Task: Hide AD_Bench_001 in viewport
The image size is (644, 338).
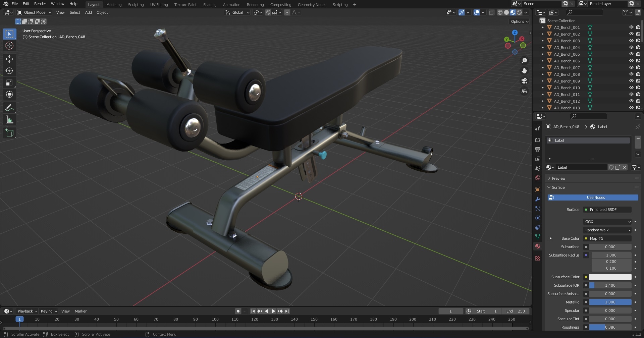Action: point(631,27)
